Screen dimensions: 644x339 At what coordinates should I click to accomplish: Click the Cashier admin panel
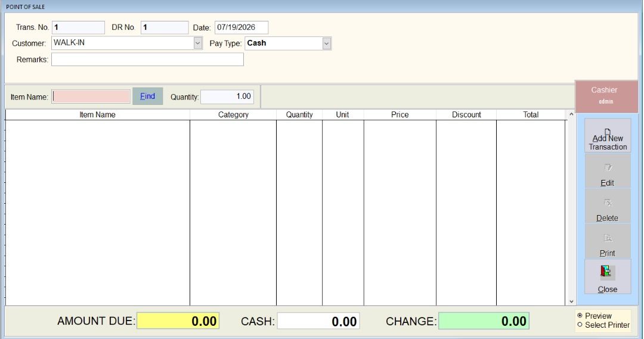[x=606, y=97]
